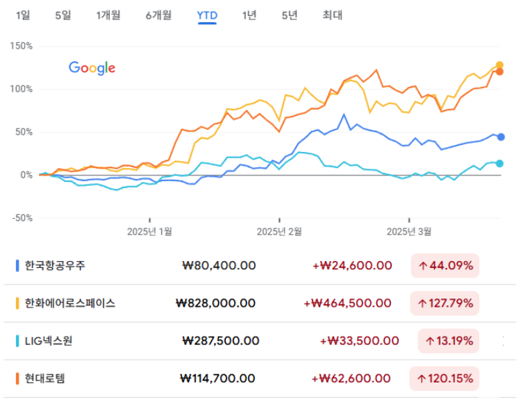The height and width of the screenshot is (404, 532).
Task: Select the 최대 range tab
Action: point(332,15)
